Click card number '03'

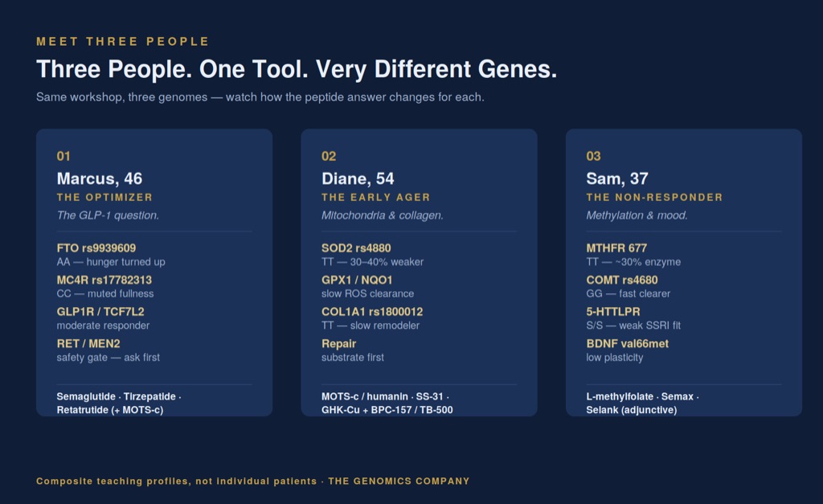[x=593, y=156]
